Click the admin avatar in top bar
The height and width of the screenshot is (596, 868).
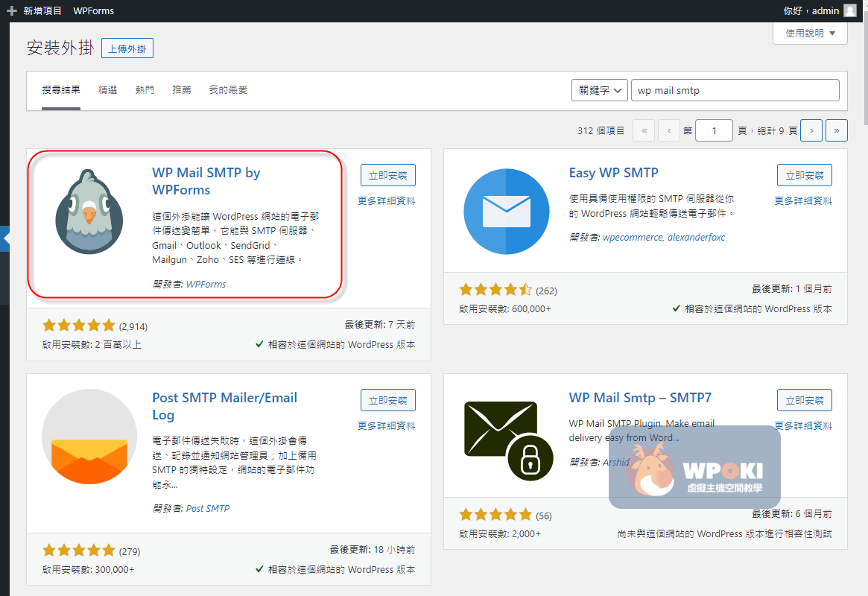[849, 11]
